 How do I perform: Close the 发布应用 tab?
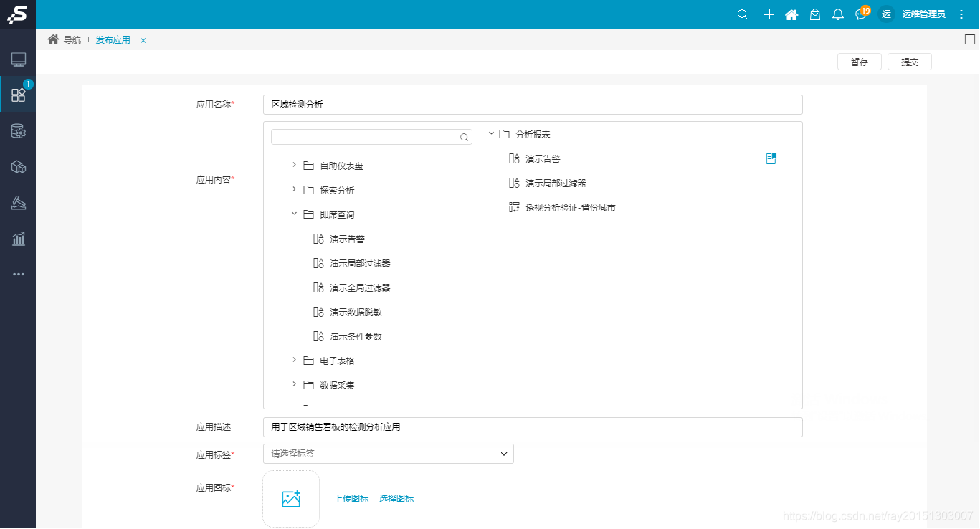click(143, 40)
